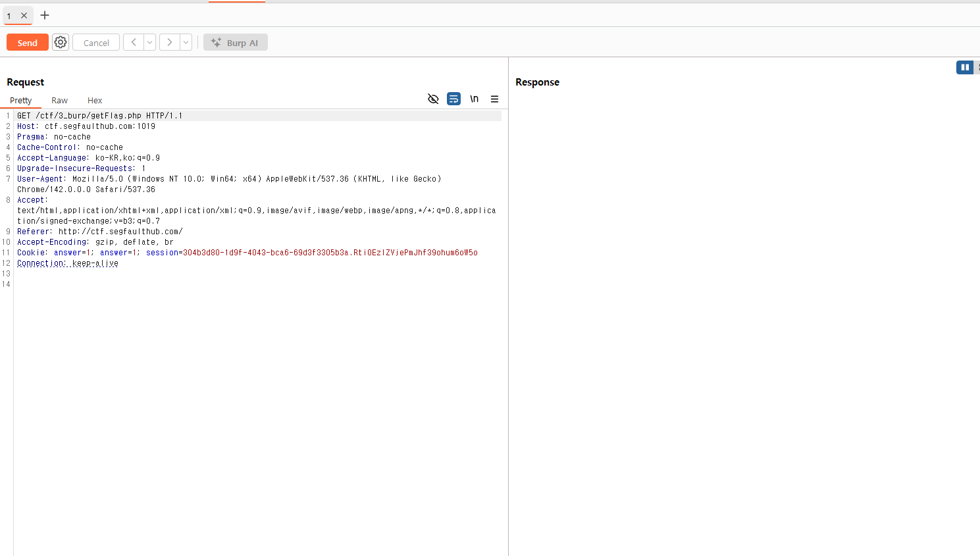Open the Repeater request settings gear
This screenshot has width=980, height=556.
[61, 42]
